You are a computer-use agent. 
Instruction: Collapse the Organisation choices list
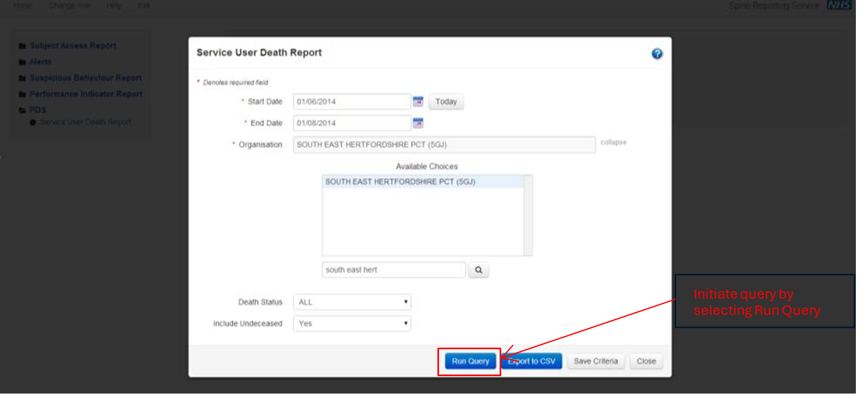tap(613, 142)
